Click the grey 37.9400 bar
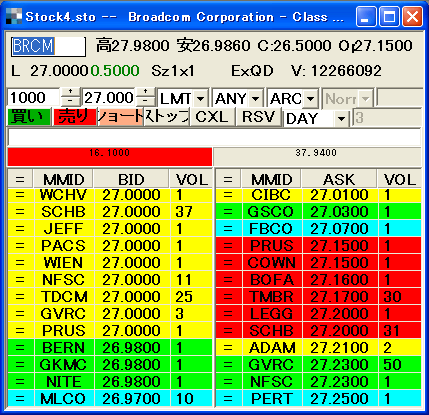Image resolution: width=429 pixels, height=415 pixels. click(x=317, y=157)
